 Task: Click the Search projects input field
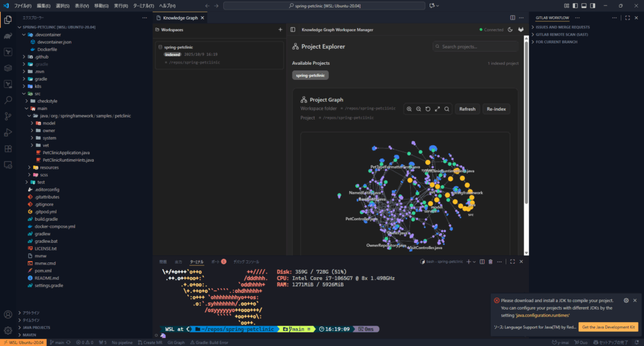coord(475,47)
